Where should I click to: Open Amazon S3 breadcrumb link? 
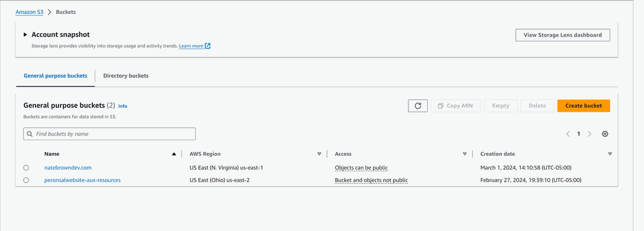point(30,12)
